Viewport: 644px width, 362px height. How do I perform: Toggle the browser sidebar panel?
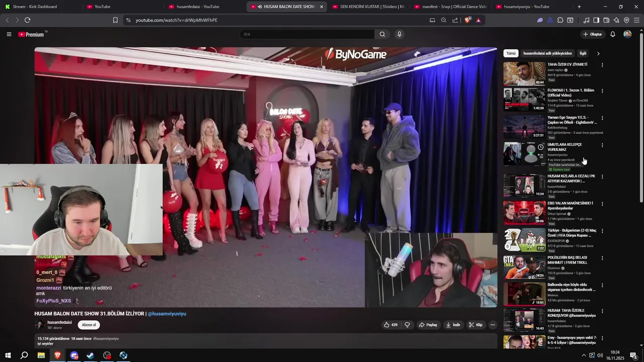[596, 20]
